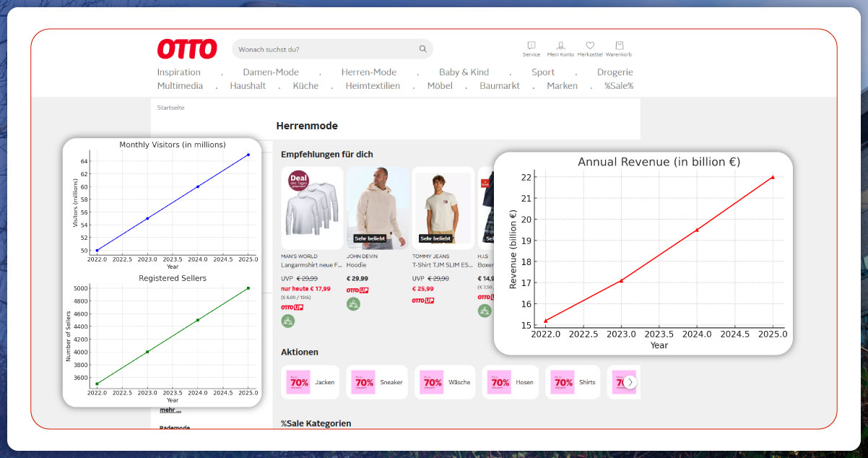Click Langarmshirt neue product title
The height and width of the screenshot is (458, 868).
(x=312, y=265)
